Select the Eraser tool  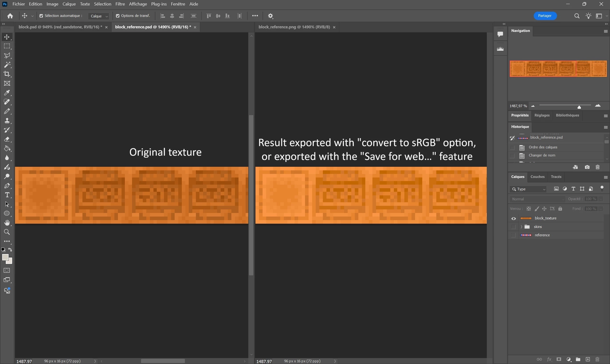(7, 139)
